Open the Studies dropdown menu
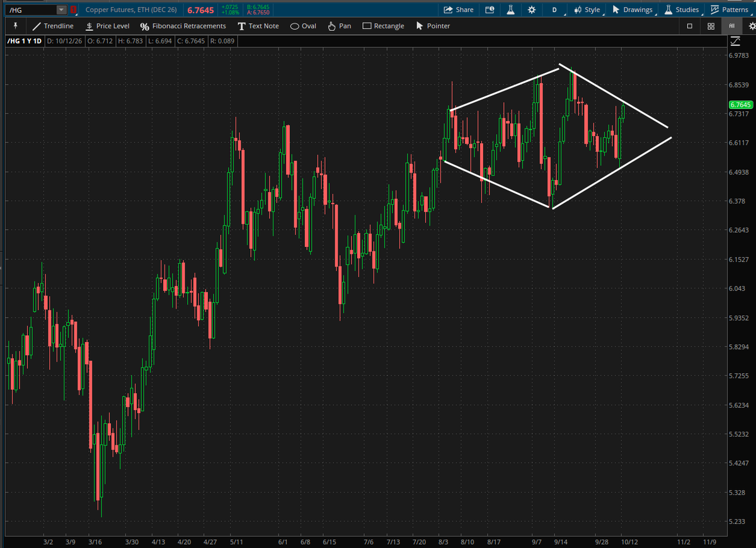The image size is (756, 548). 682,9
